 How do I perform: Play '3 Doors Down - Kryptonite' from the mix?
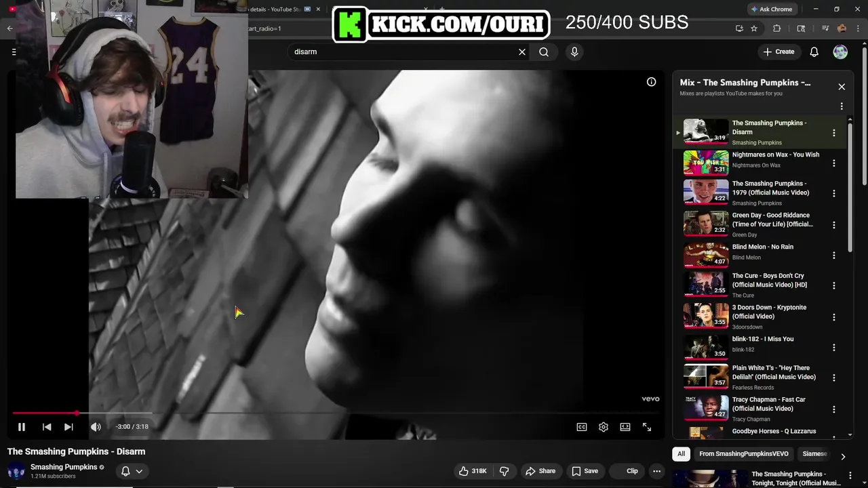point(759,317)
